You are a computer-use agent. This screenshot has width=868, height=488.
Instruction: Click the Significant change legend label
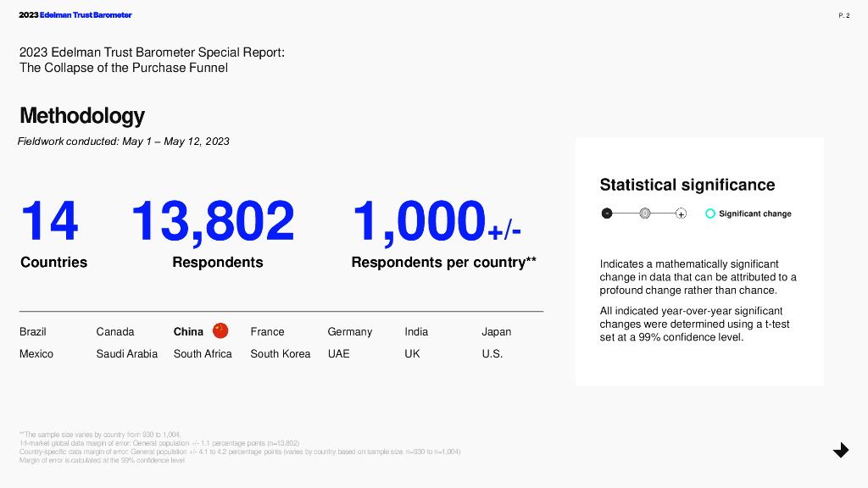pos(754,213)
